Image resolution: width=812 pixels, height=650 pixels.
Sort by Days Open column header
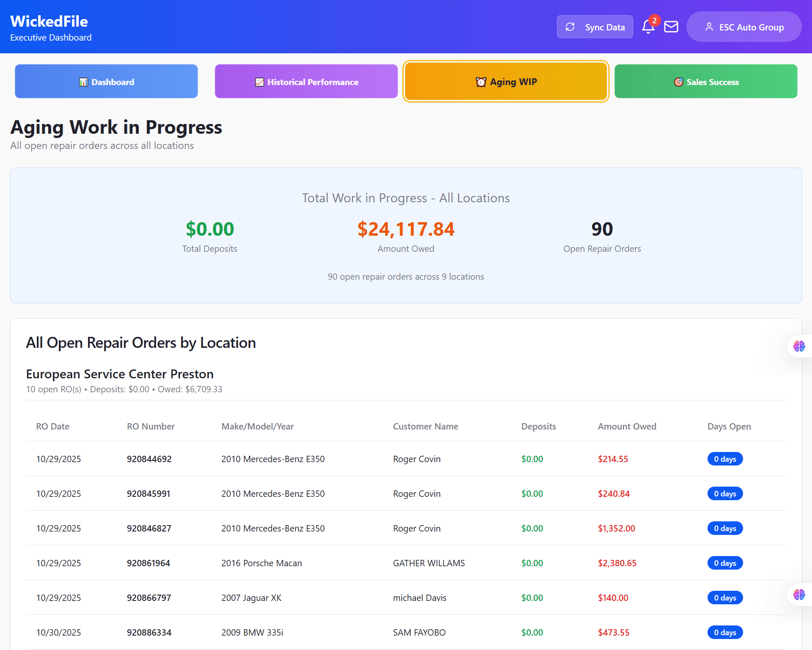729,427
